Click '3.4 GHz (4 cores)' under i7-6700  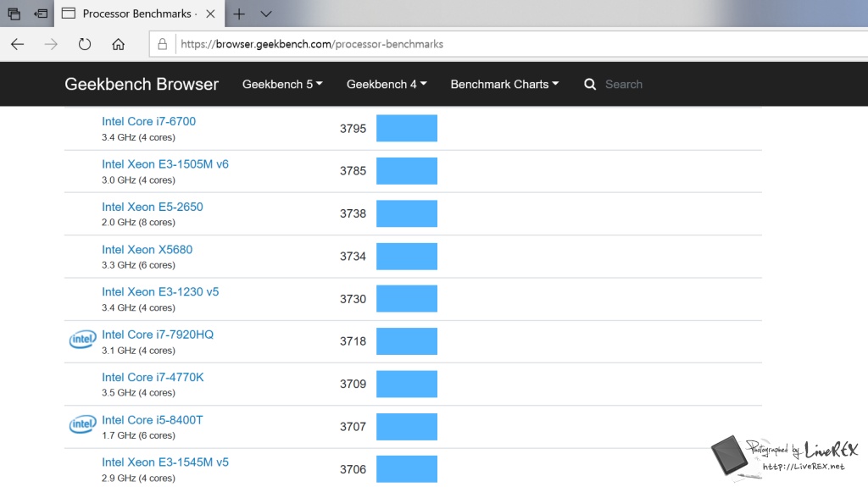click(x=138, y=137)
